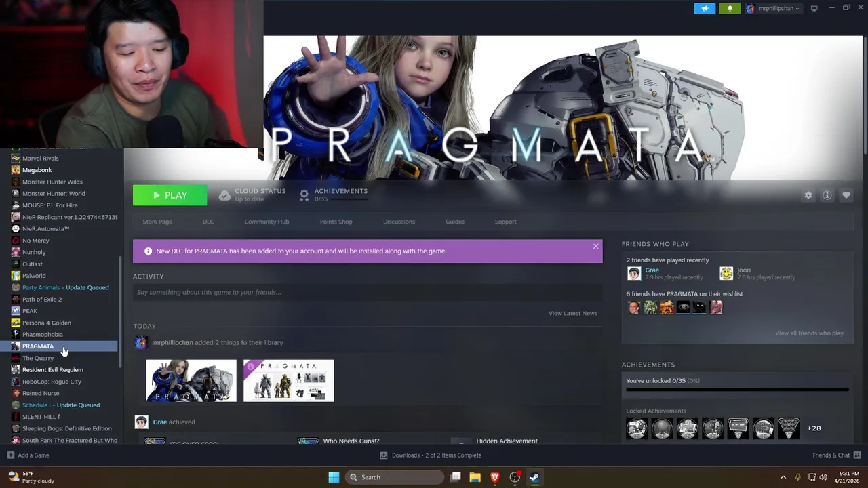Open Friends & Chat

point(836,455)
